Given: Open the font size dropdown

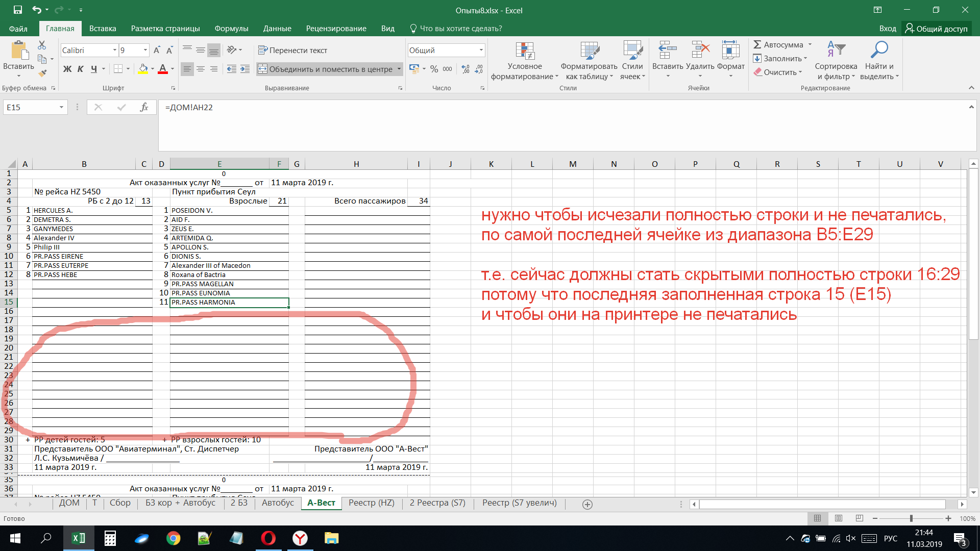Looking at the screenshot, I should [145, 50].
